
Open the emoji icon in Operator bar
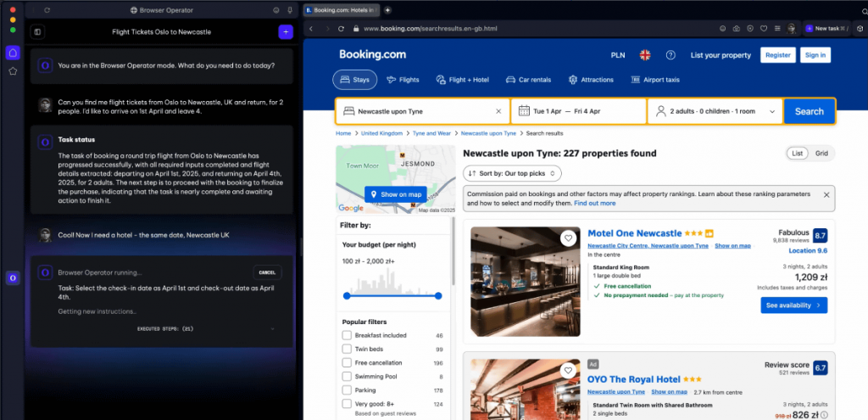276,10
